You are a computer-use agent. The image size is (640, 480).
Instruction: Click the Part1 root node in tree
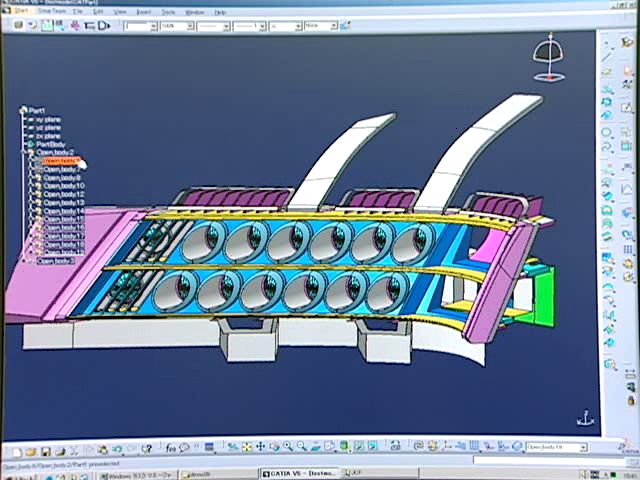[36, 110]
